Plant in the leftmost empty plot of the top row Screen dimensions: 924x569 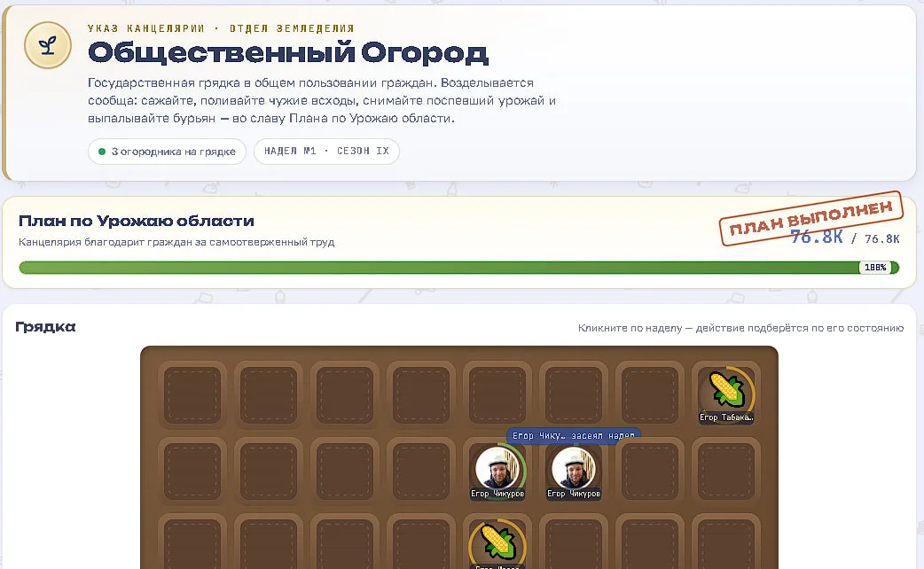pos(192,394)
